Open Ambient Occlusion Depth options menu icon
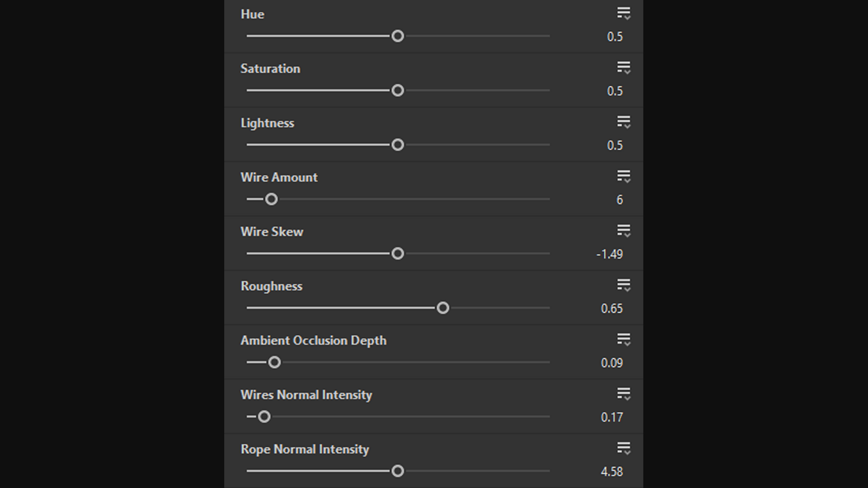This screenshot has width=868, height=488. pyautogui.click(x=623, y=339)
